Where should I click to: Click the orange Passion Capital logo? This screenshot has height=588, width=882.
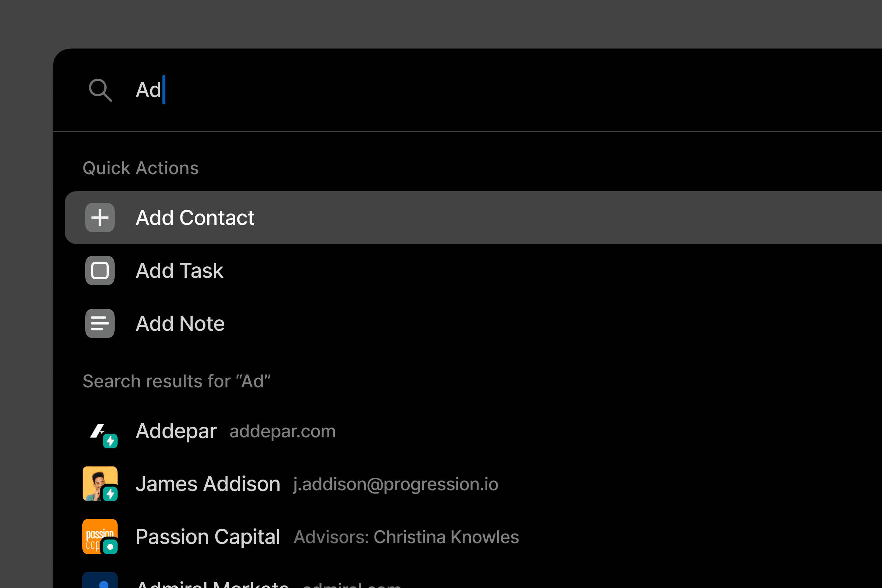point(100,537)
